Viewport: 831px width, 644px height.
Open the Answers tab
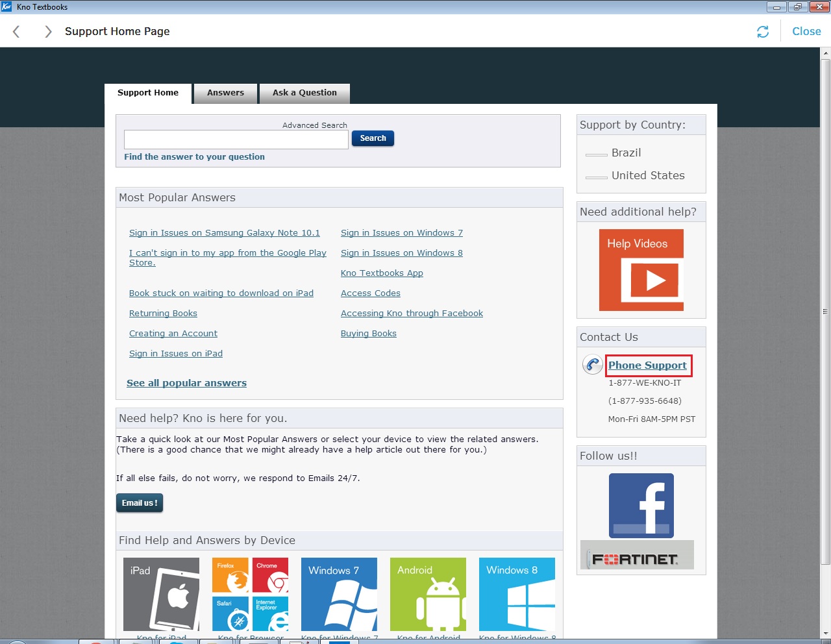pos(226,93)
